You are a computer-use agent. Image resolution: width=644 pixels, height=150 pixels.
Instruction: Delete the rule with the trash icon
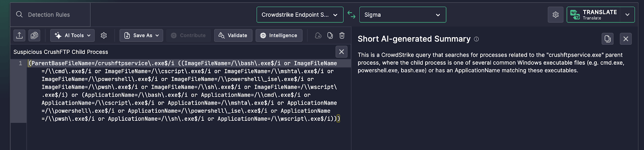pyautogui.click(x=342, y=35)
